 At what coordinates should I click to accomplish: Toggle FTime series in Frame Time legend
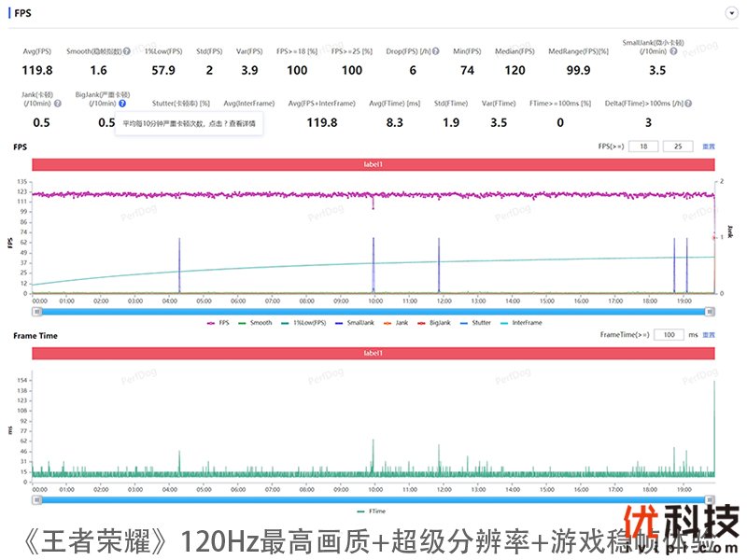pos(373,511)
